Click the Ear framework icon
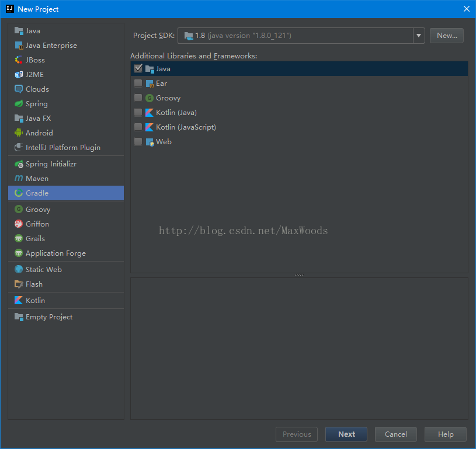This screenshot has width=476, height=449. (x=150, y=83)
